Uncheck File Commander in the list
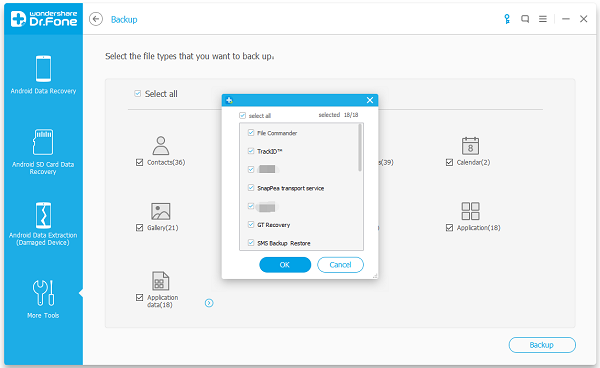The image size is (600, 368). pyautogui.click(x=251, y=132)
